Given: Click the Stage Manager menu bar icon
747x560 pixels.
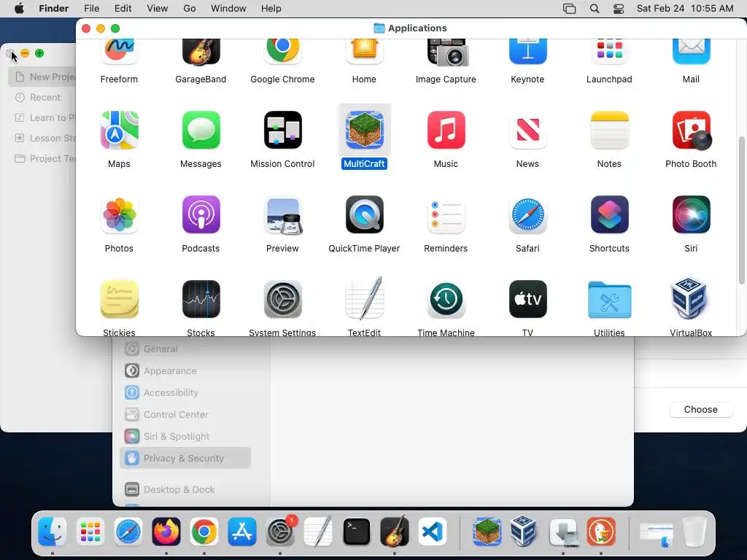Looking at the screenshot, I should click(x=569, y=9).
